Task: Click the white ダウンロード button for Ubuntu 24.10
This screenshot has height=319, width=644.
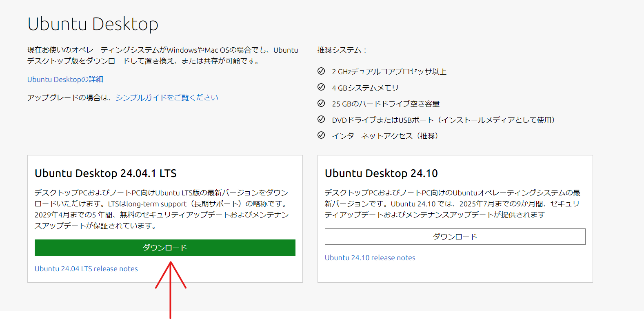Action: coord(455,237)
